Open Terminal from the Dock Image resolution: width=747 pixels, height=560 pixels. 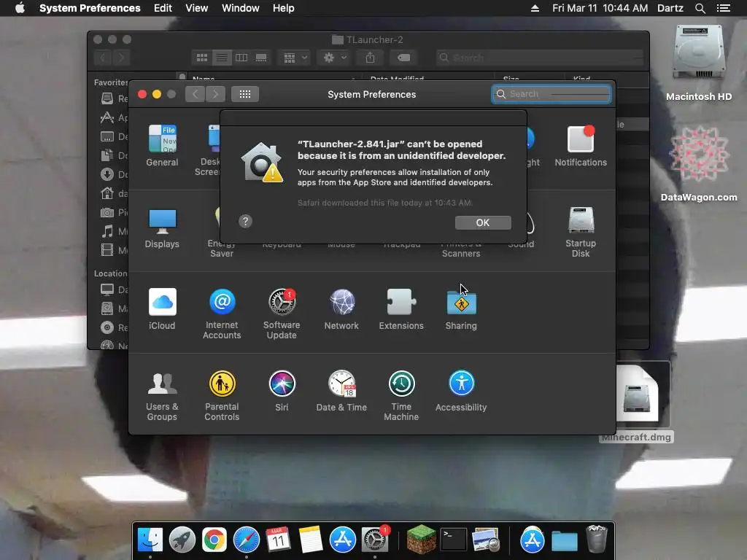[453, 540]
